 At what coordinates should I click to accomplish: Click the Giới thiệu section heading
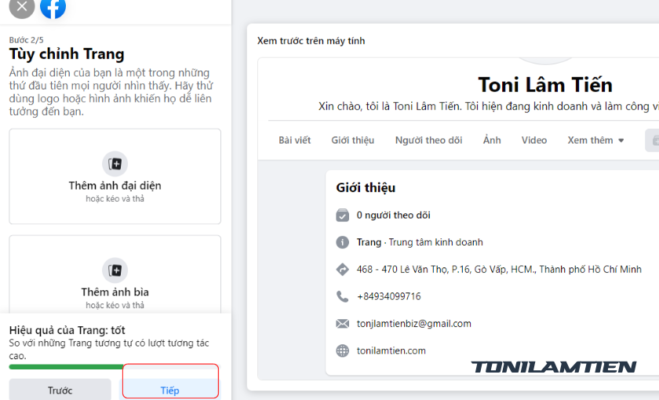366,188
